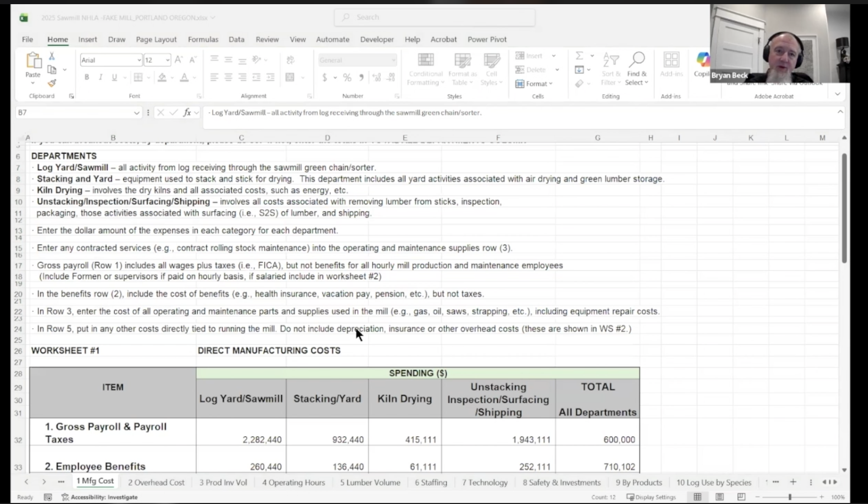Apply AutoSum from the Editing group
Screen dimensions: 868x504
click(581, 55)
